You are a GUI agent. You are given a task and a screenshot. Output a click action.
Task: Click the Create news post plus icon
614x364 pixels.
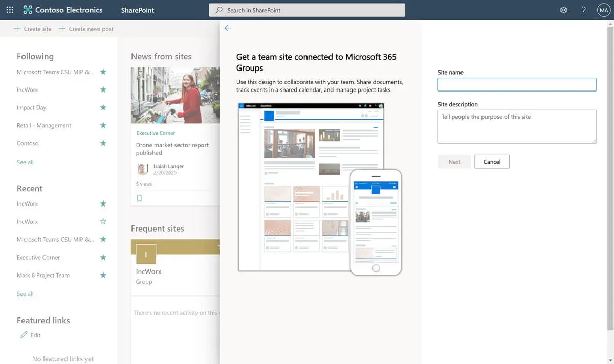[x=62, y=29]
